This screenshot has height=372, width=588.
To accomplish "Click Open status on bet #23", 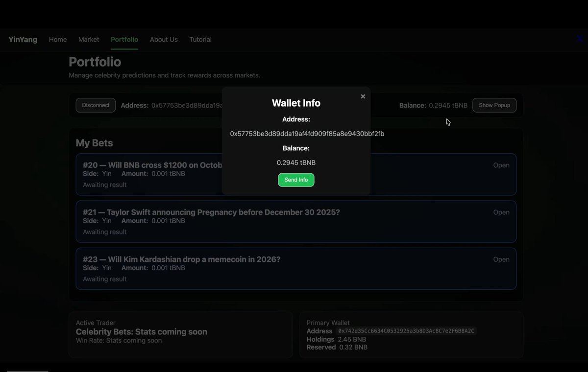I will [501, 259].
